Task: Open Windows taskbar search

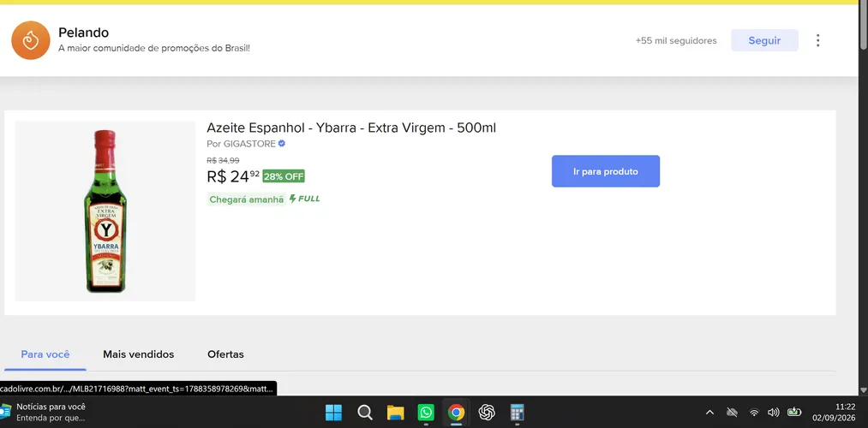Action: pyautogui.click(x=365, y=413)
